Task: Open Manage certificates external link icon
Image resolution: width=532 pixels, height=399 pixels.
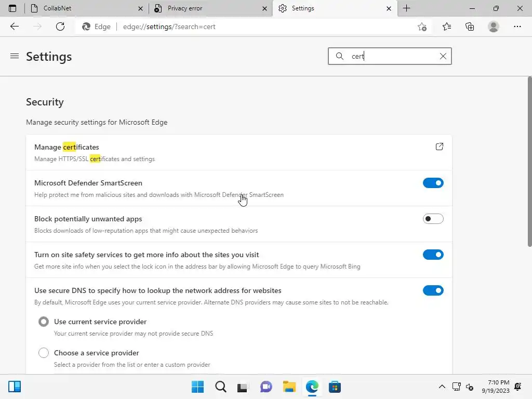Action: (440, 147)
